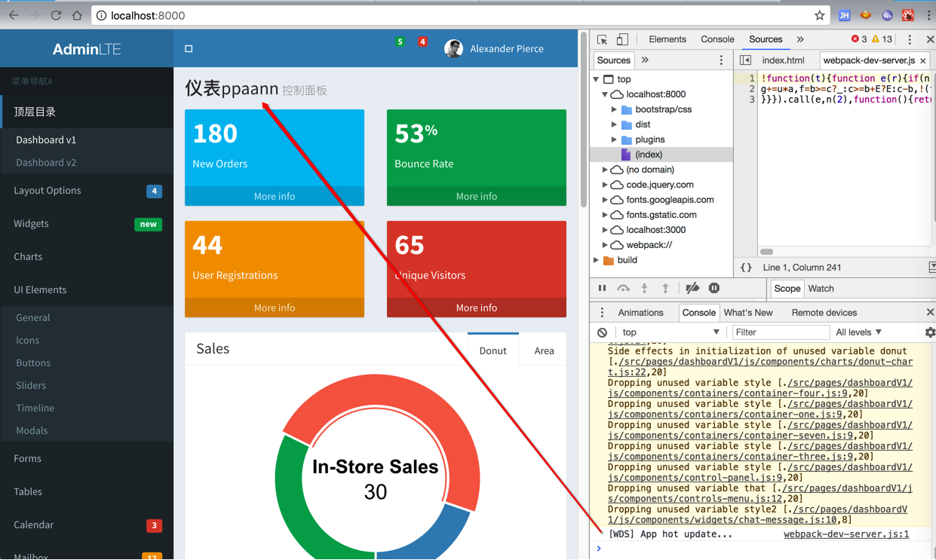Image resolution: width=936 pixels, height=560 pixels.
Task: Expand the dist folder
Action: click(x=614, y=124)
